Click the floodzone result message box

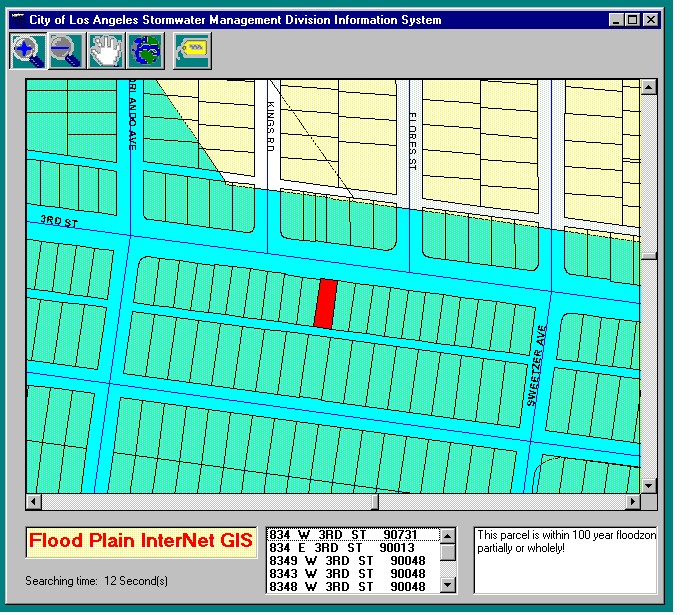coord(565,560)
